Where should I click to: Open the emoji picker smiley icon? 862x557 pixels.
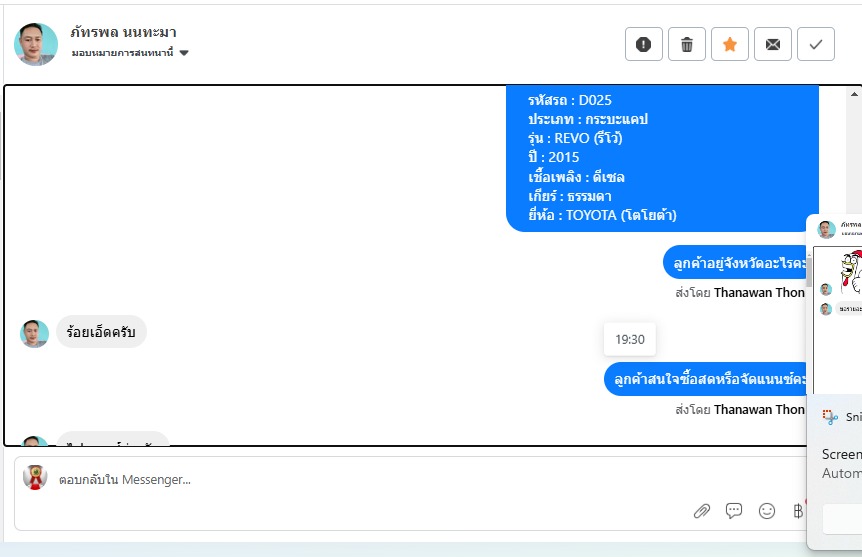[767, 511]
